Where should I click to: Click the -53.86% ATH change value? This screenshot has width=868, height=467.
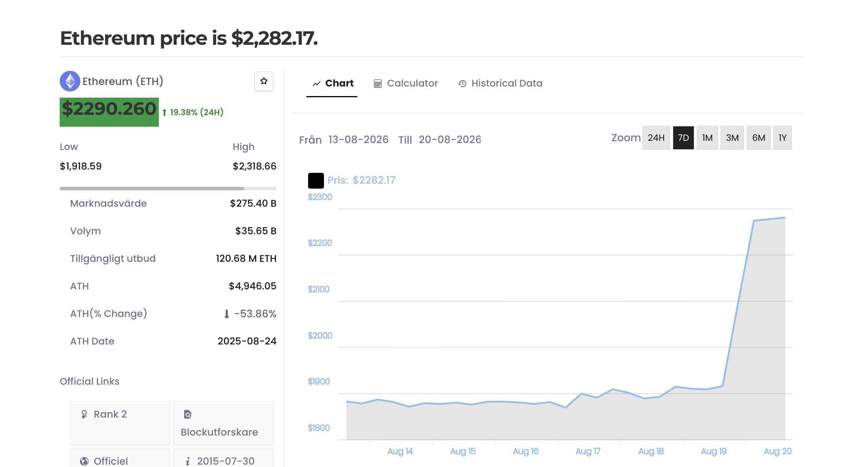point(255,314)
